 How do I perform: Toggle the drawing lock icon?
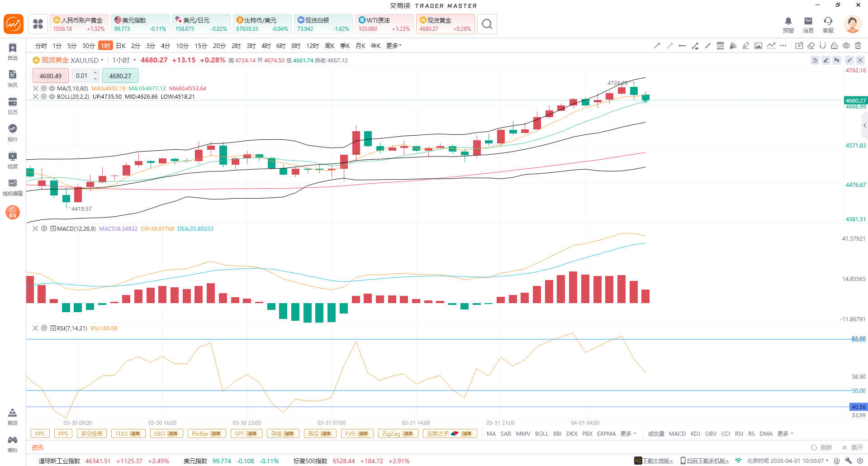click(x=835, y=46)
